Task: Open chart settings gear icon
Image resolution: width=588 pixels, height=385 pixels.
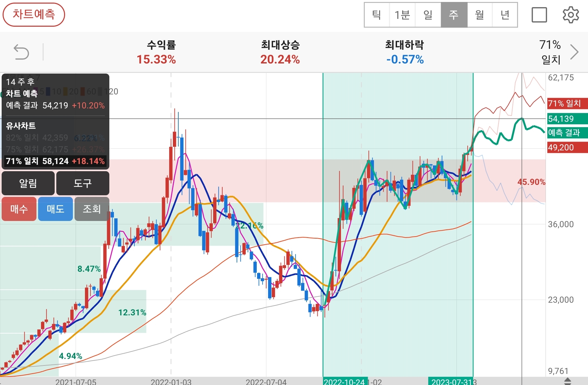Action: point(571,15)
